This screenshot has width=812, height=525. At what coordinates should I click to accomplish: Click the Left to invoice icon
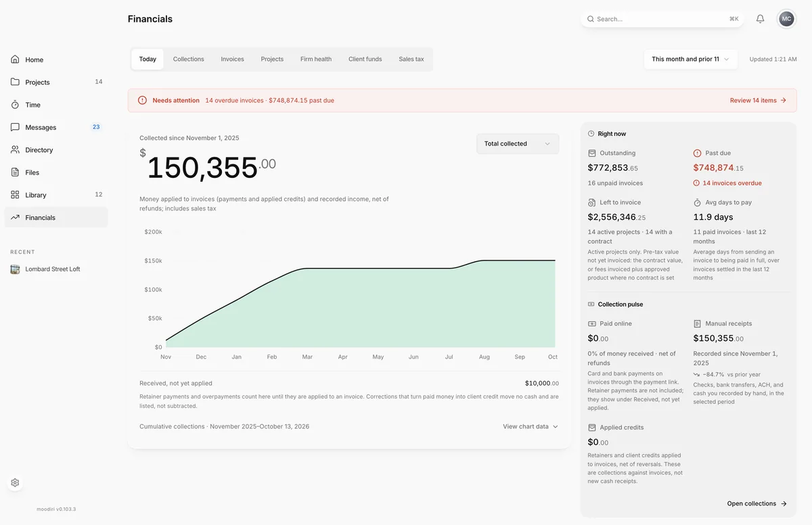click(x=592, y=202)
